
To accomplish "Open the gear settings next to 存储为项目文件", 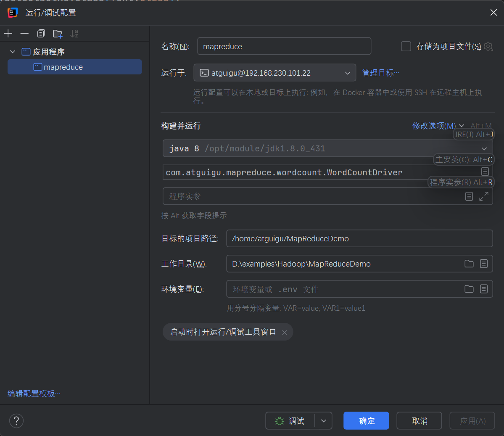I will [488, 46].
